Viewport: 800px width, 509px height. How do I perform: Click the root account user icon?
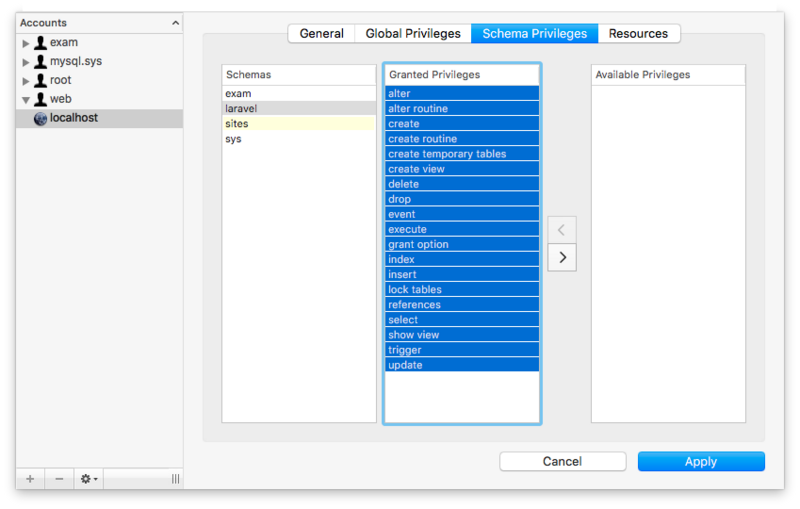(x=40, y=81)
